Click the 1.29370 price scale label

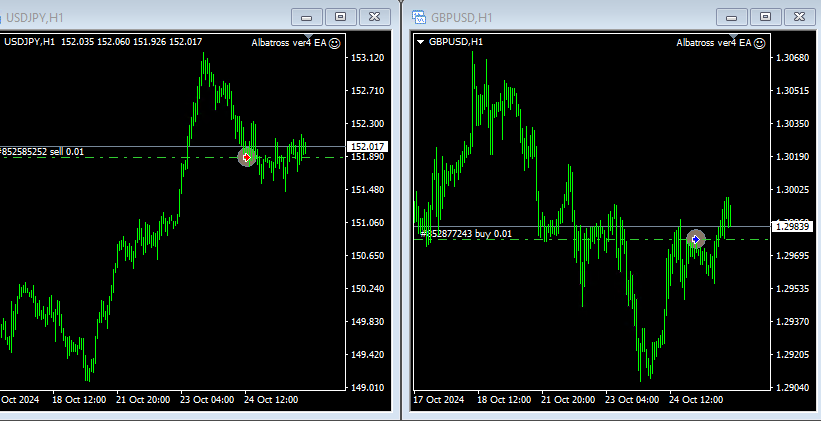(793, 322)
